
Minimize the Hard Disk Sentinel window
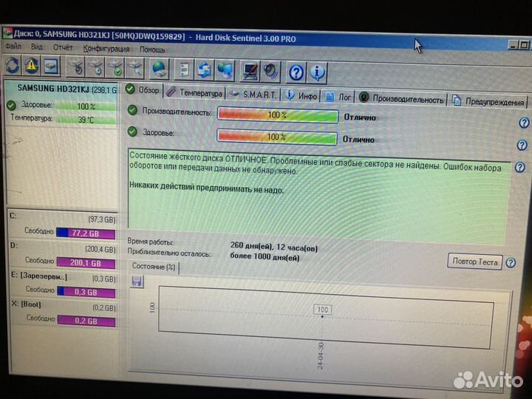[x=512, y=44]
